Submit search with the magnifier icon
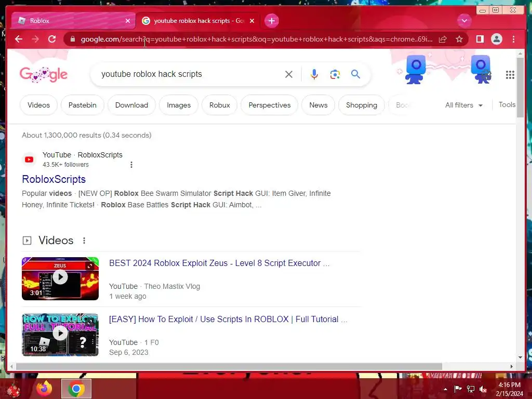 click(355, 74)
